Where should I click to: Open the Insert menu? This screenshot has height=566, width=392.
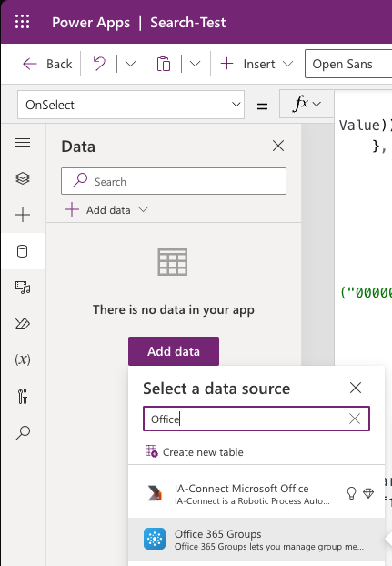[x=256, y=64]
